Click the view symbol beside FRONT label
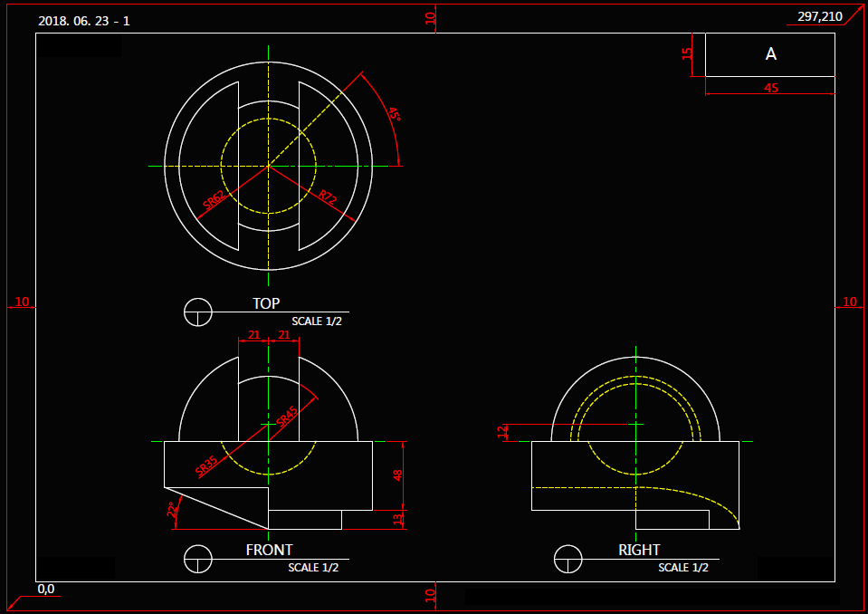Screen dimensions: 868x614 (197, 559)
